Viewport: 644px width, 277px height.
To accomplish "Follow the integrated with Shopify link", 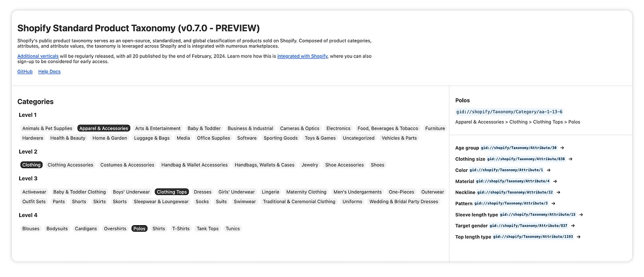I will tap(302, 56).
